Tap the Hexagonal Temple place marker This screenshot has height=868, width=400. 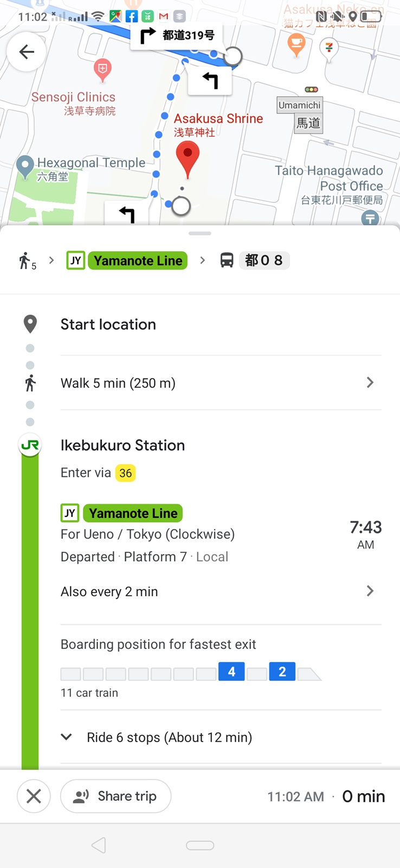(25, 166)
